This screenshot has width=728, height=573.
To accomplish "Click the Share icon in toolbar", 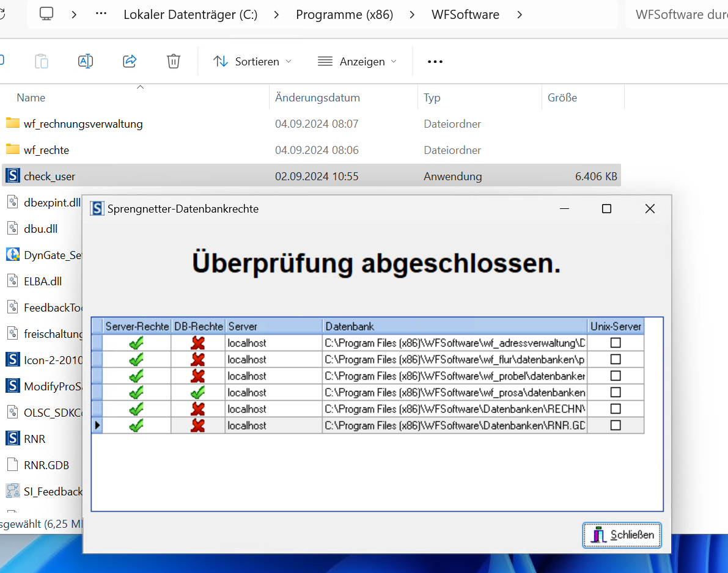I will coord(130,61).
